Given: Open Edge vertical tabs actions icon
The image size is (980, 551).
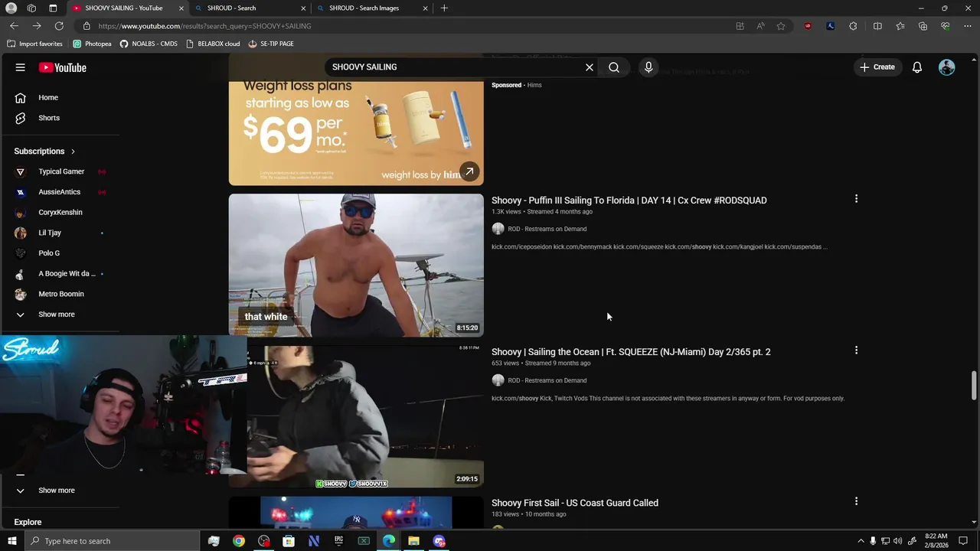Looking at the screenshot, I should (x=53, y=8).
